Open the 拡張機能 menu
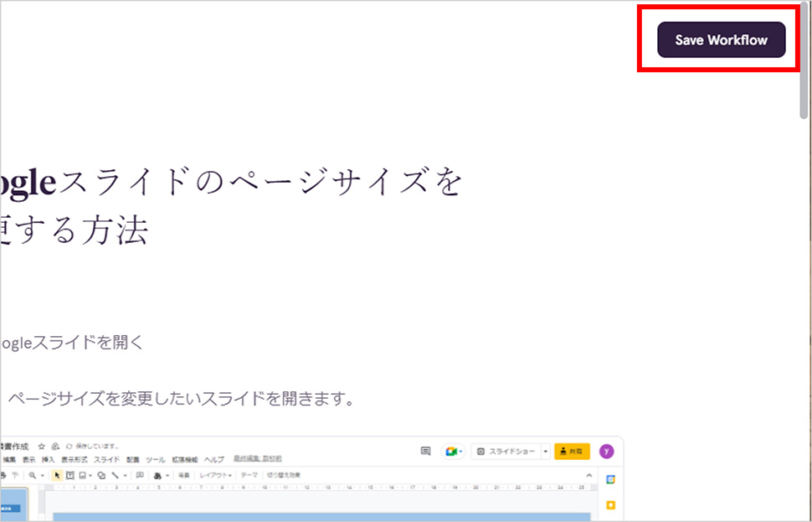Viewport: 812px width, 522px height. [x=185, y=460]
